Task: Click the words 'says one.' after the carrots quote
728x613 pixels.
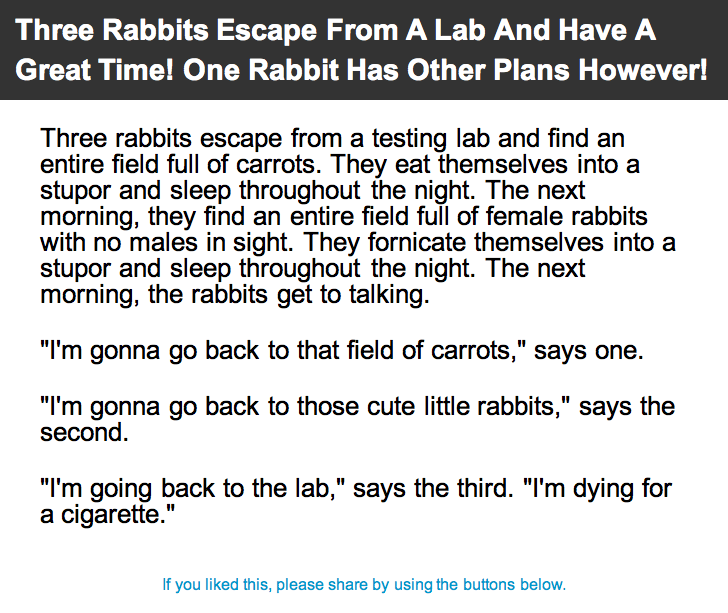Action: [589, 350]
